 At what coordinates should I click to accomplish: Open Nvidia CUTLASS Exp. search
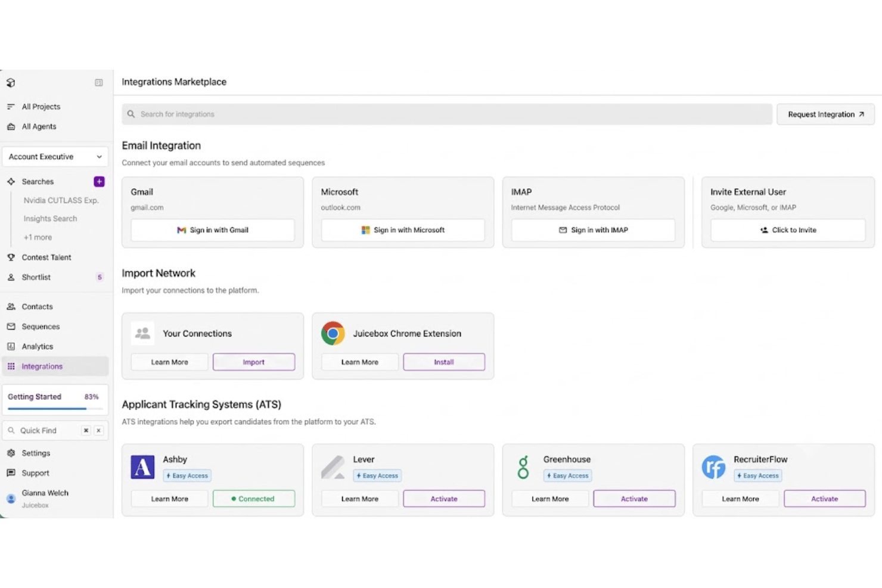pos(61,200)
